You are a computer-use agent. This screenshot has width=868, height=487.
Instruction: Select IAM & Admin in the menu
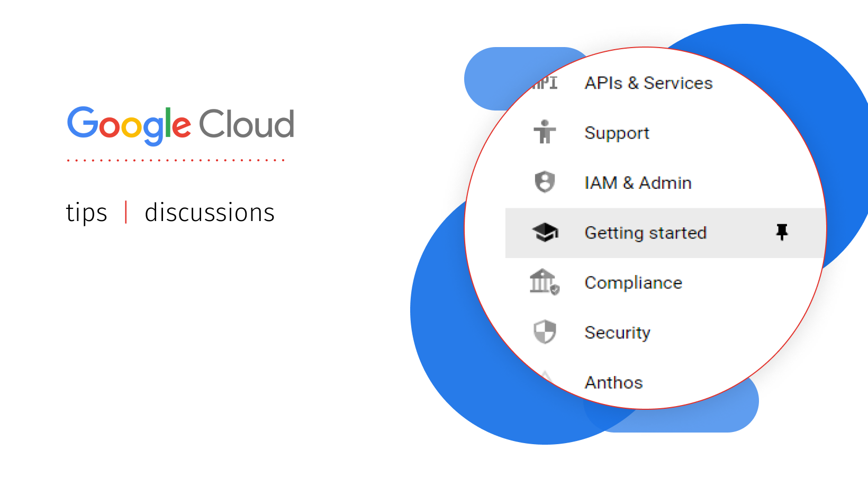pyautogui.click(x=638, y=183)
